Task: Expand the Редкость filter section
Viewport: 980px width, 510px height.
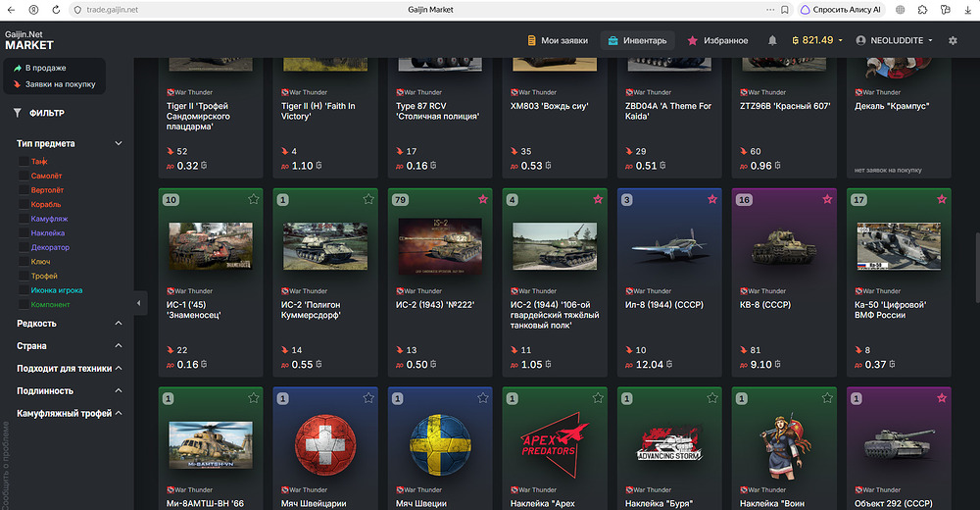Action: tap(119, 323)
